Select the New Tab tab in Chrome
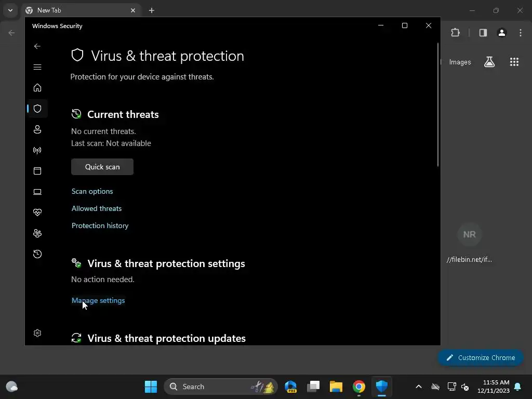The width and height of the screenshot is (532, 399). 81,10
